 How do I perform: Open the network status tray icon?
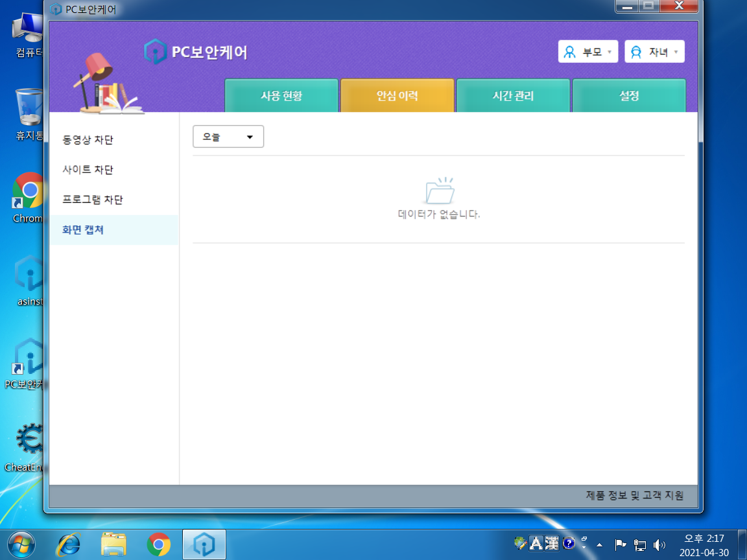click(639, 544)
